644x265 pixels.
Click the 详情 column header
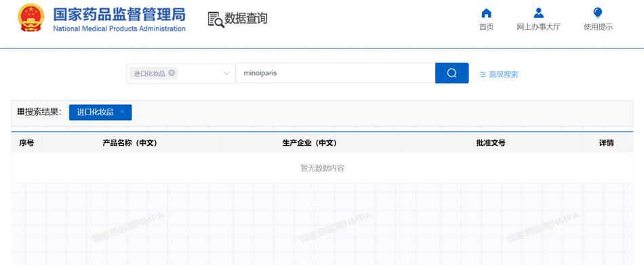(x=606, y=143)
